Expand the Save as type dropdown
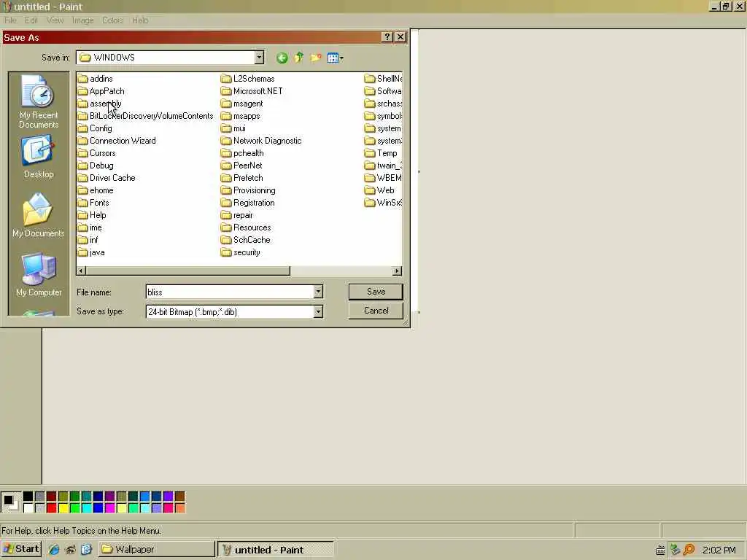 pos(318,312)
